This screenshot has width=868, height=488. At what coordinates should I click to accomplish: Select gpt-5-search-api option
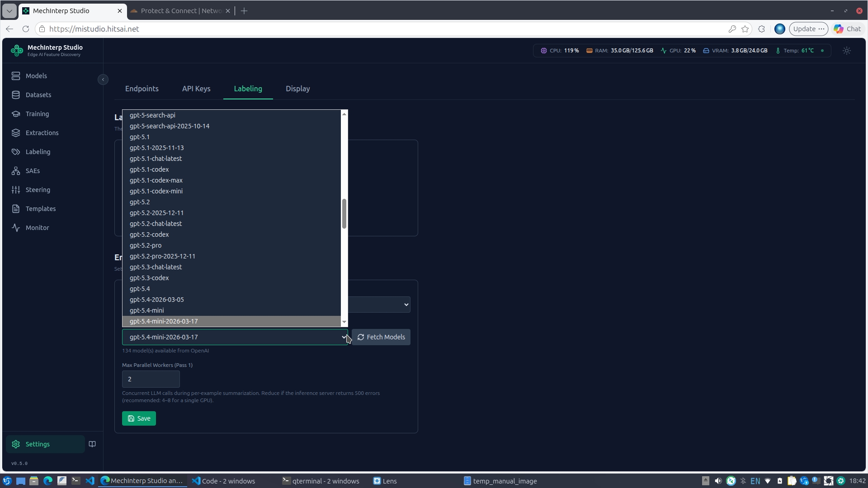pos(231,115)
